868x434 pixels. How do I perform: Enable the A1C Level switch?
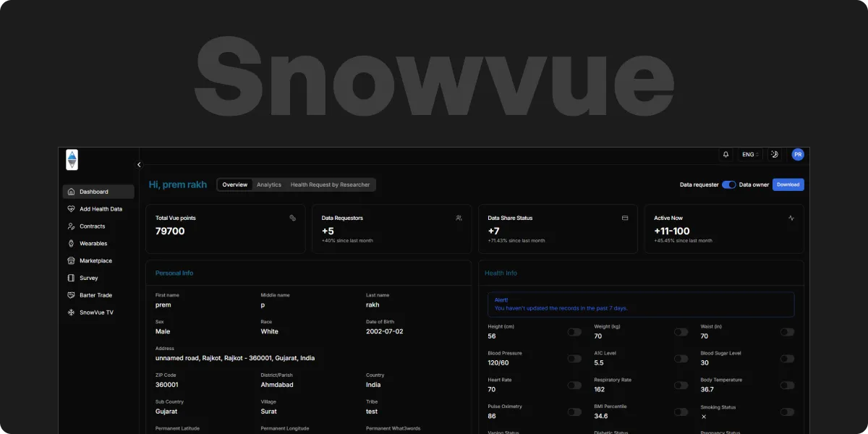681,359
